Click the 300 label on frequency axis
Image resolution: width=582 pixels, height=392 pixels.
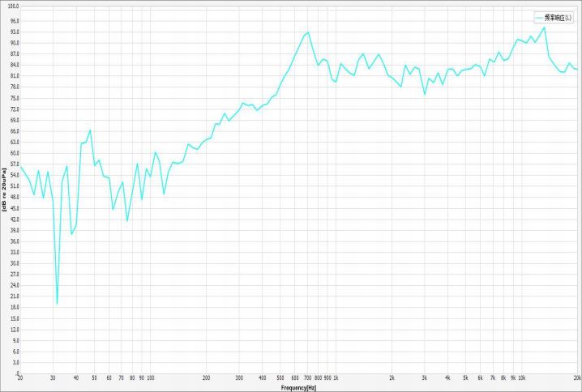[239, 378]
